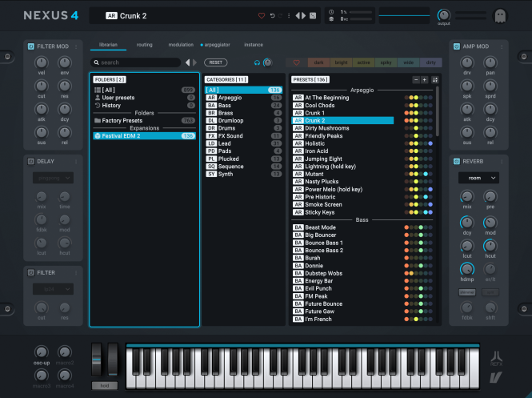
Task: Enable the Delay effect power toggle
Action: tap(31, 161)
